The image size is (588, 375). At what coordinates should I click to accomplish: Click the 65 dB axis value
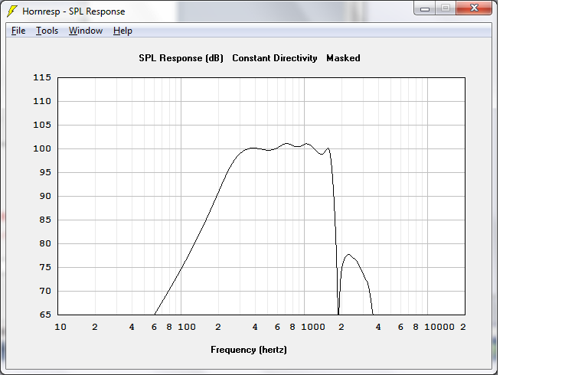45,315
